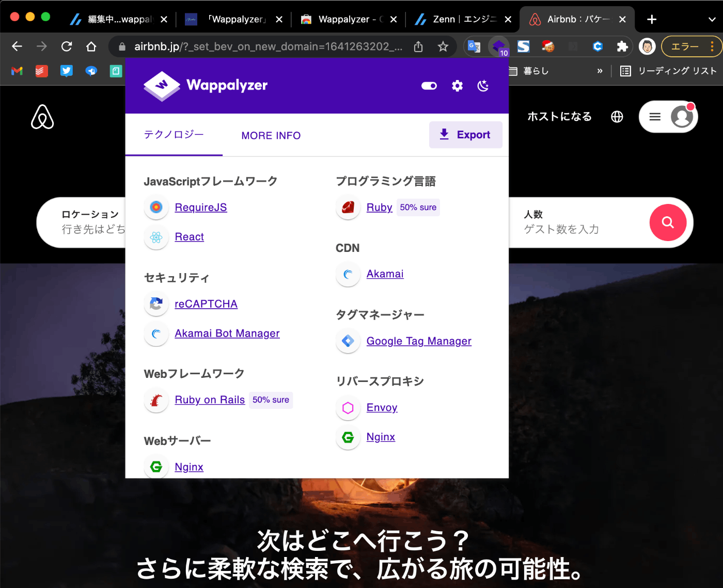Open the Google Tag Manager link

tap(418, 341)
